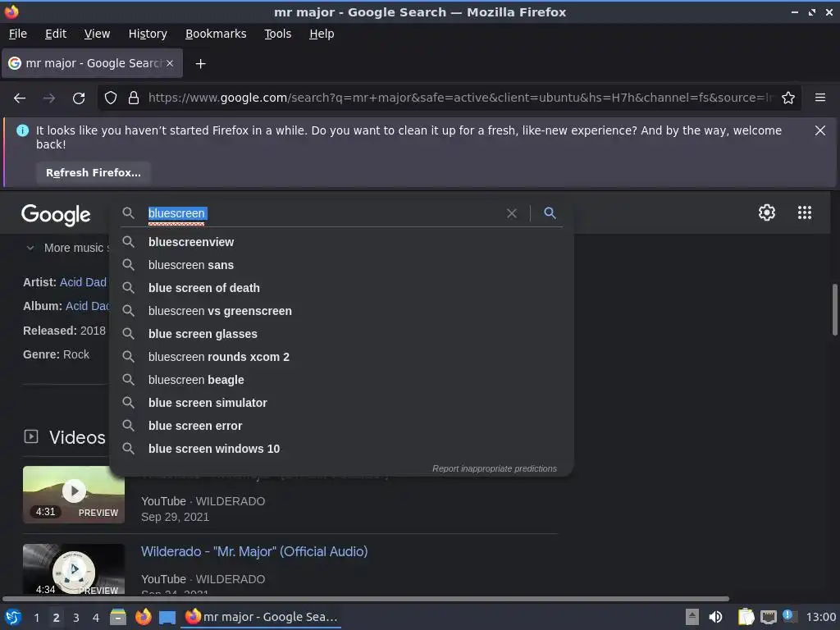
Task: Open the start menu icon in taskbar
Action: pyautogui.click(x=13, y=617)
